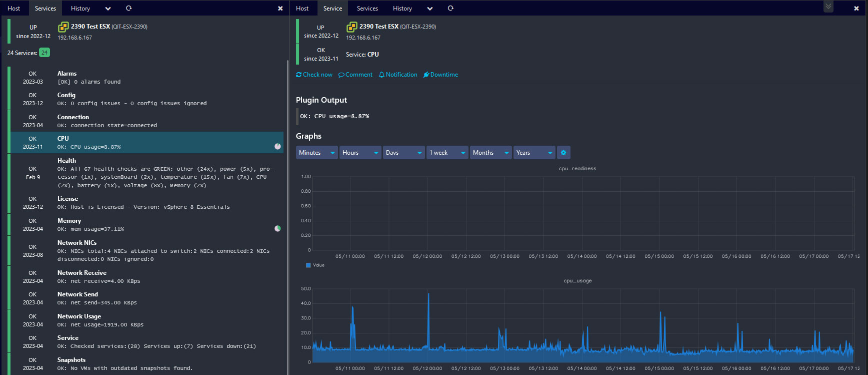Open History tab in right panel
Image resolution: width=868 pixels, height=375 pixels.
click(402, 9)
